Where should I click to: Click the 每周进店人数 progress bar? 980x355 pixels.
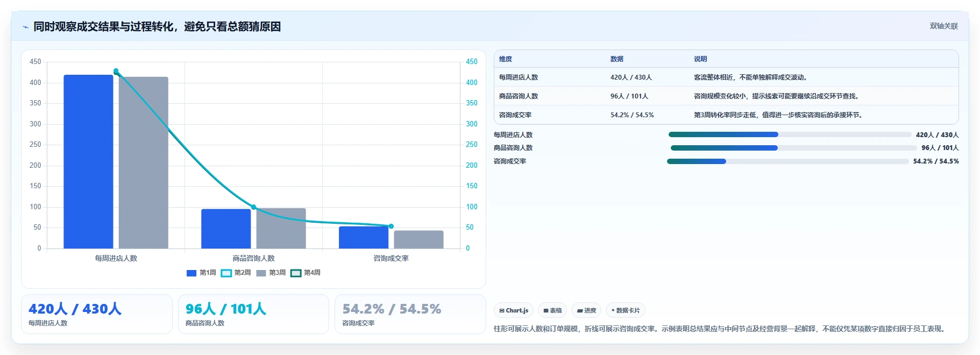coord(790,134)
